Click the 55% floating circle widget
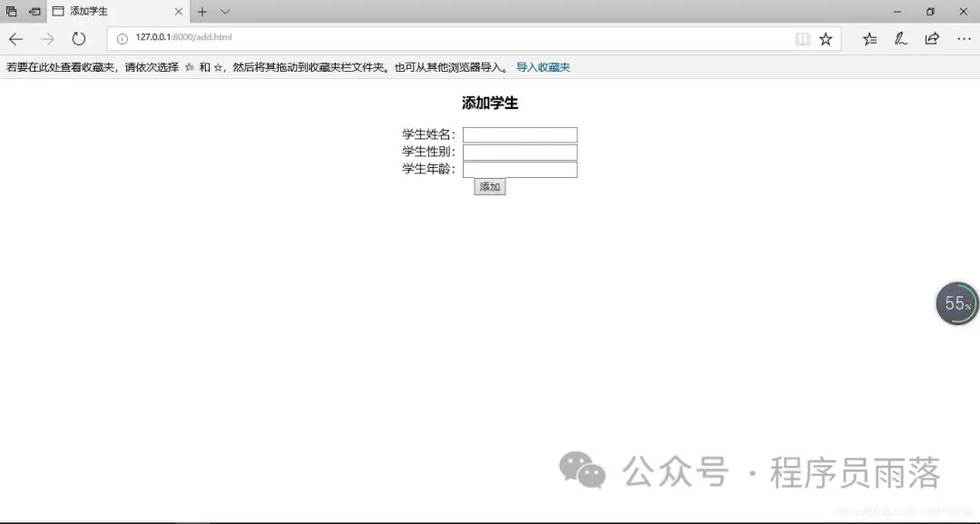Screen dimensions: 980x524 pyautogui.click(x=957, y=304)
